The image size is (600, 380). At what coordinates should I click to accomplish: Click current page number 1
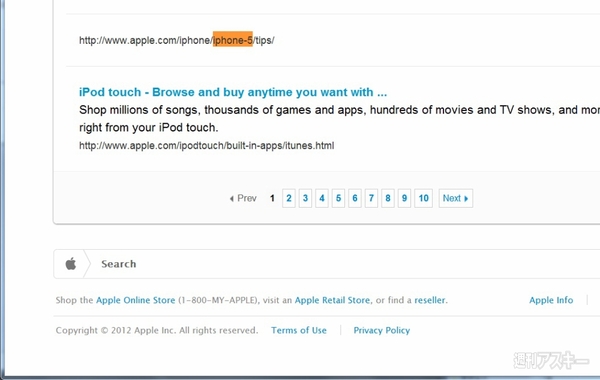coord(272,198)
